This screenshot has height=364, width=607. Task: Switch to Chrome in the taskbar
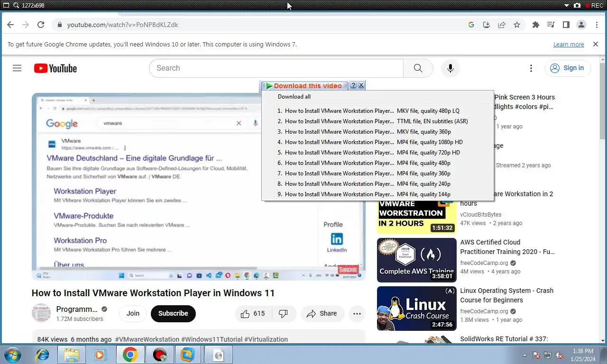[x=130, y=355]
